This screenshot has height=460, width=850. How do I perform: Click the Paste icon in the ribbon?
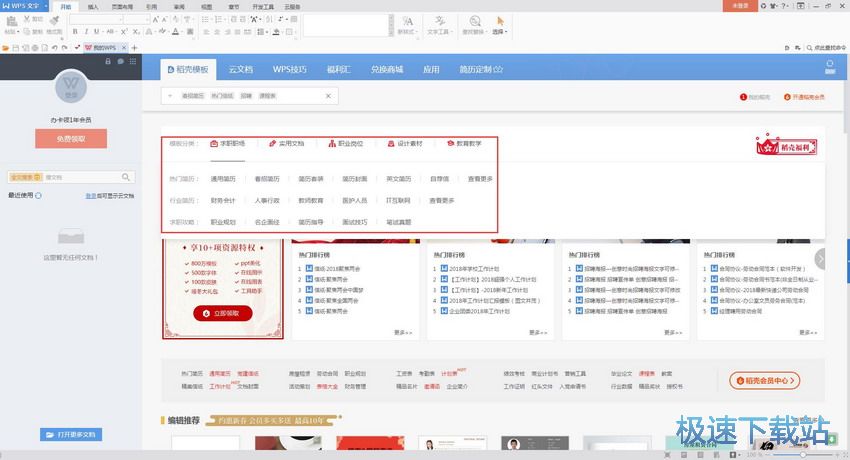[11, 21]
